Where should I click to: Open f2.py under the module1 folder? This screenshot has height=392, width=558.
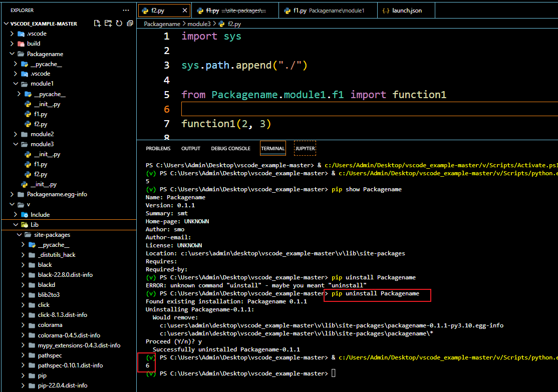[41, 124]
